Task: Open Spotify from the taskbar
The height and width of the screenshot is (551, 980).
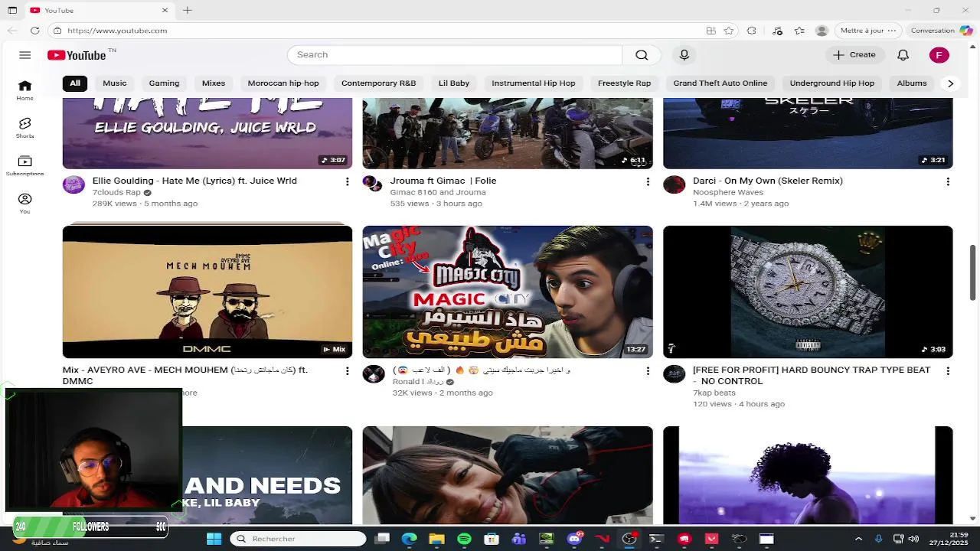Action: pos(464,539)
